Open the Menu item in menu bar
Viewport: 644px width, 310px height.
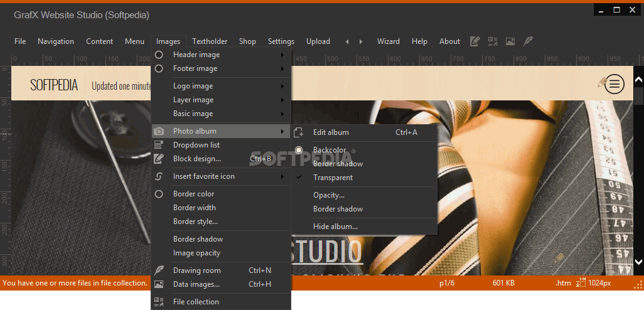135,41
